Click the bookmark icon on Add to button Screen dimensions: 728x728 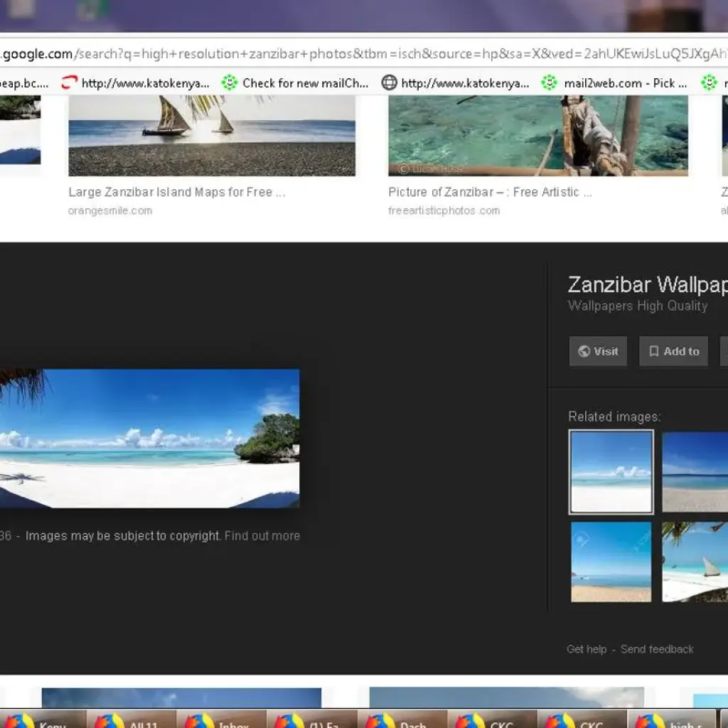click(653, 351)
